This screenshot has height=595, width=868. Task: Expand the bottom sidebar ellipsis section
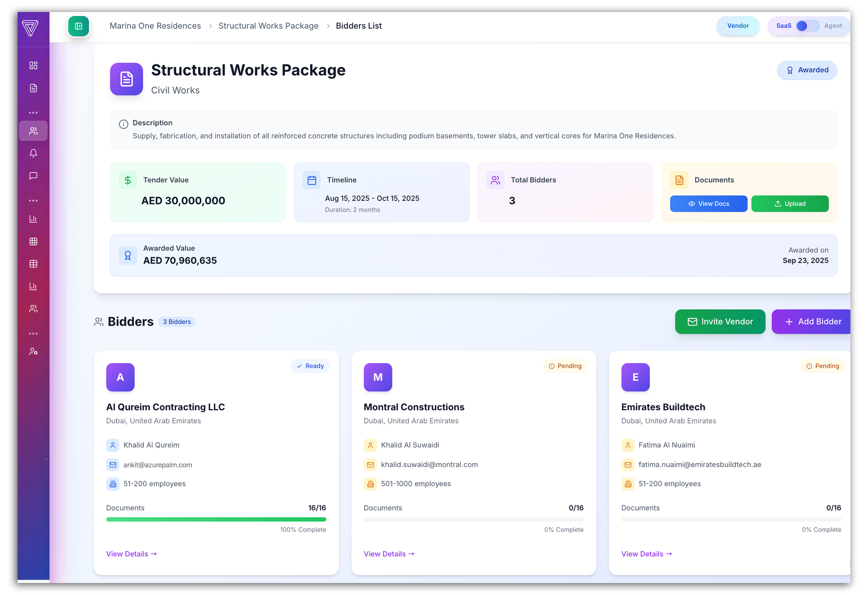coord(34,334)
